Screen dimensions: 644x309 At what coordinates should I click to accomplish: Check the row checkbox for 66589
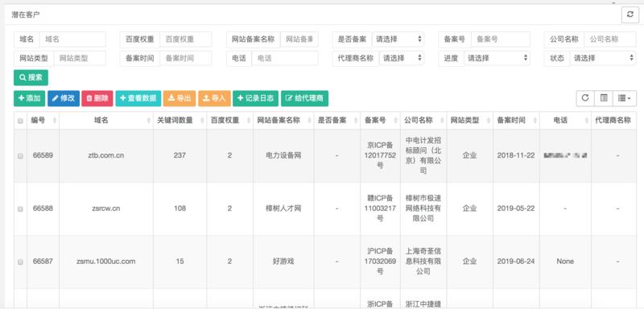click(20, 156)
